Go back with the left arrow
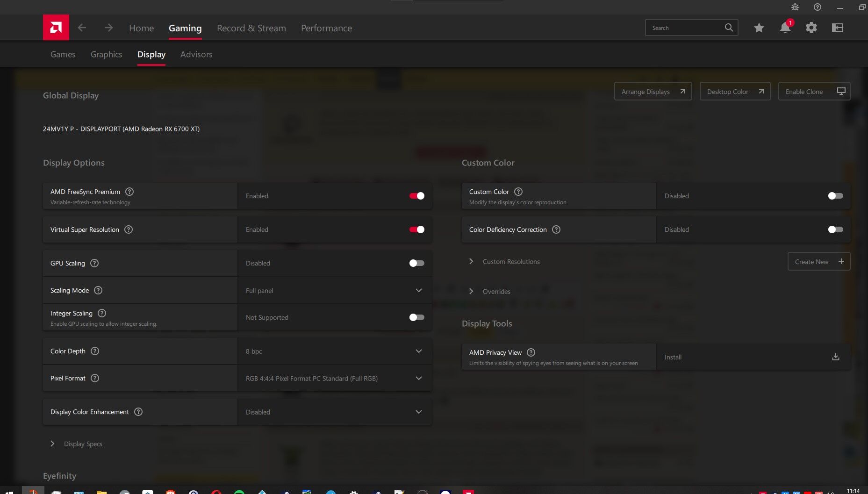Image resolution: width=868 pixels, height=494 pixels. [82, 28]
